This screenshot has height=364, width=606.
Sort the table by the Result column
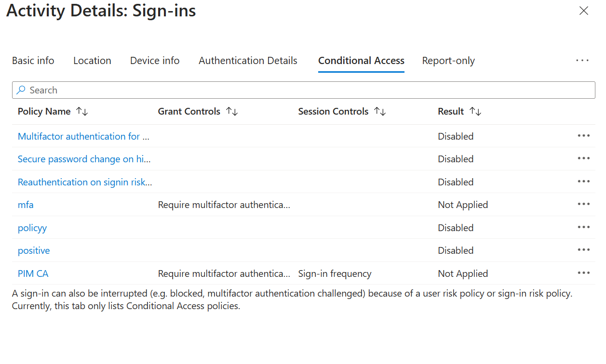coord(459,111)
